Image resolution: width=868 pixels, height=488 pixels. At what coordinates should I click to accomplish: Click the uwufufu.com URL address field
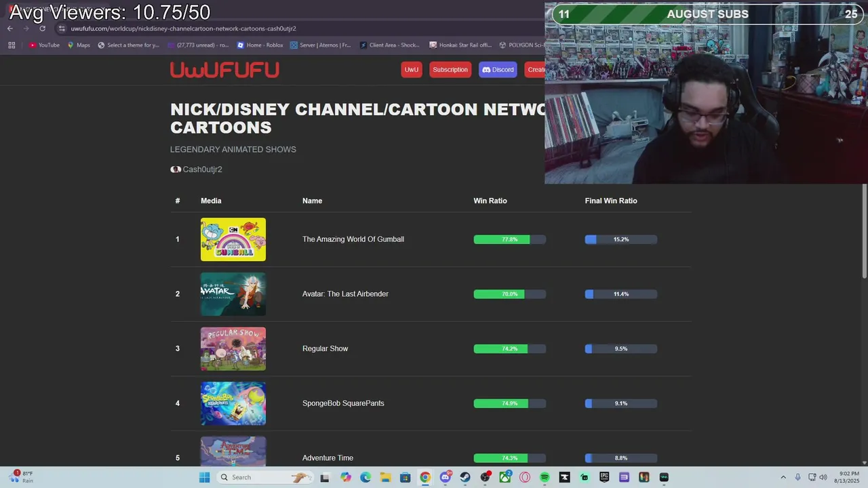pos(183,28)
